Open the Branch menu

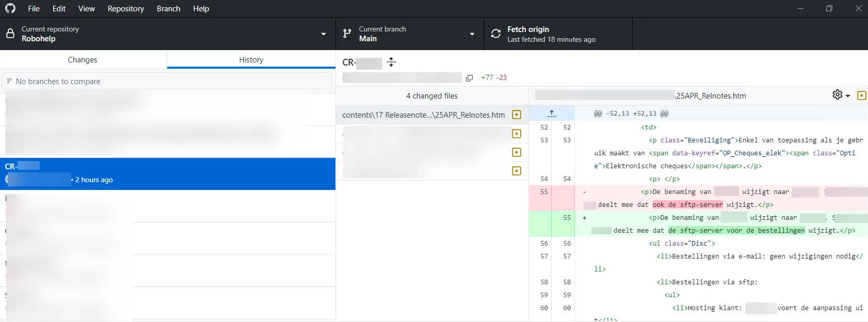pyautogui.click(x=168, y=9)
